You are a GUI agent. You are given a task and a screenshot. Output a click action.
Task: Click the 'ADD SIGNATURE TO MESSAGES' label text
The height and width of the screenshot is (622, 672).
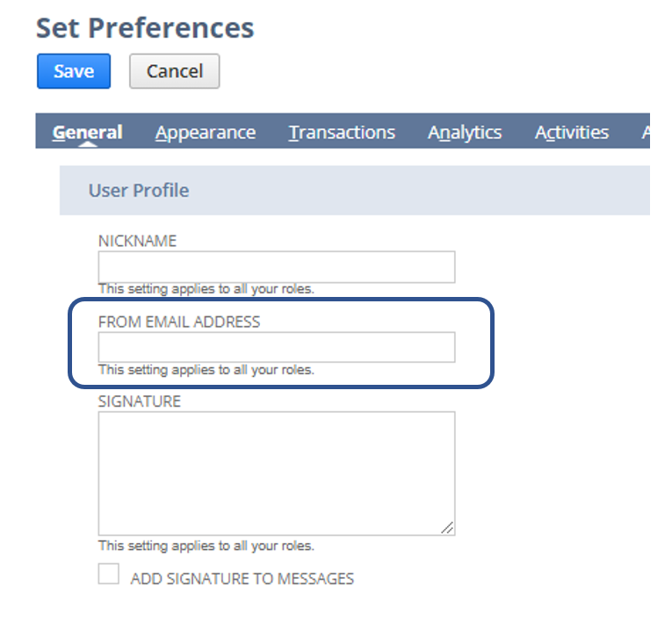pos(242,579)
